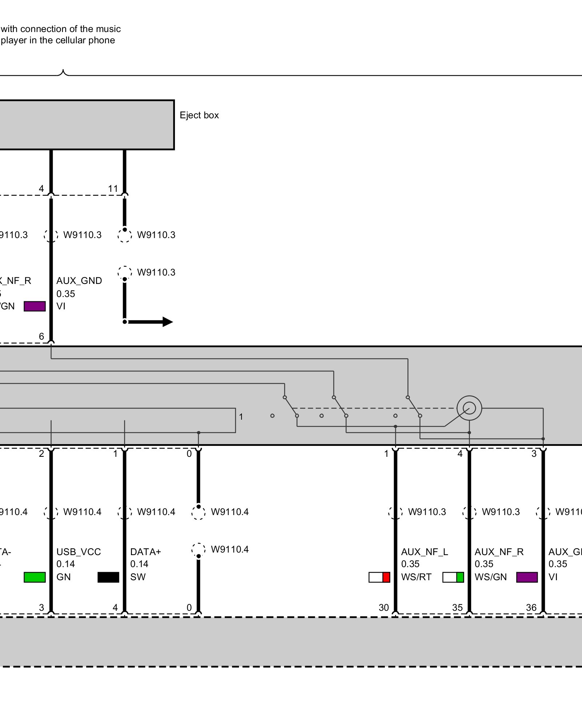This screenshot has height=728, width=582.
Task: Click purple swatch next to pin 36 wire
Action: click(527, 577)
